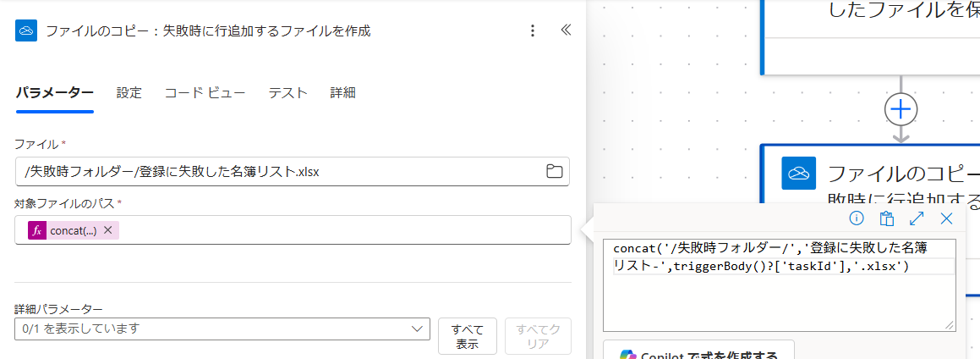This screenshot has height=359, width=980.
Task: Click the info icon in expression popup
Action: click(857, 218)
